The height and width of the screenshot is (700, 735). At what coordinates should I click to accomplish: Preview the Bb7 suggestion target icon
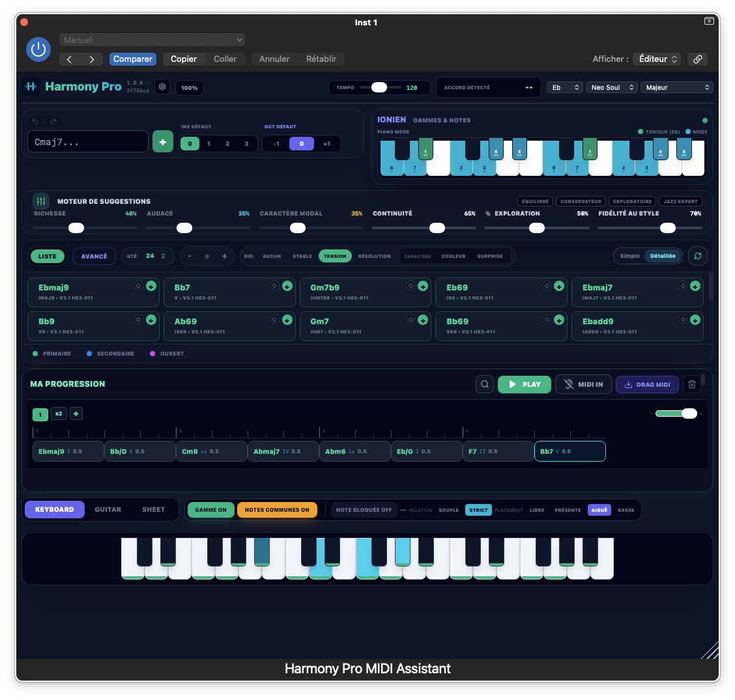pyautogui.click(x=275, y=285)
